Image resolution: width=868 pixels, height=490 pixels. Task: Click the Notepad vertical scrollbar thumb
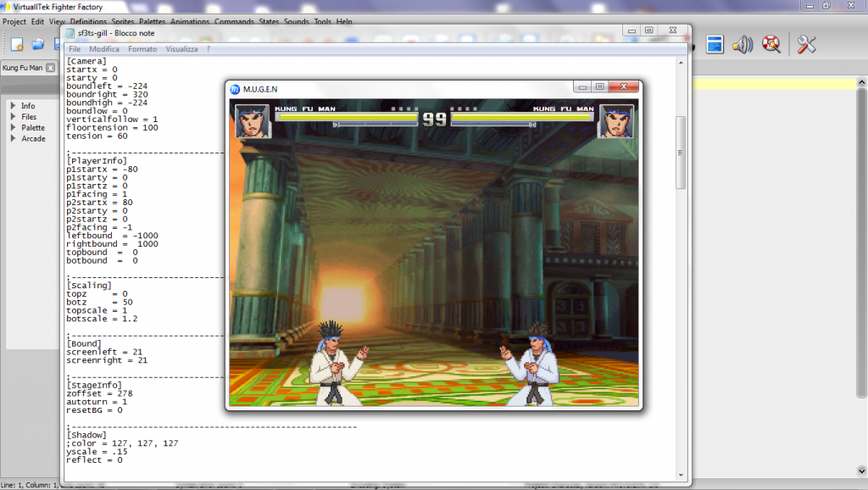pyautogui.click(x=680, y=164)
